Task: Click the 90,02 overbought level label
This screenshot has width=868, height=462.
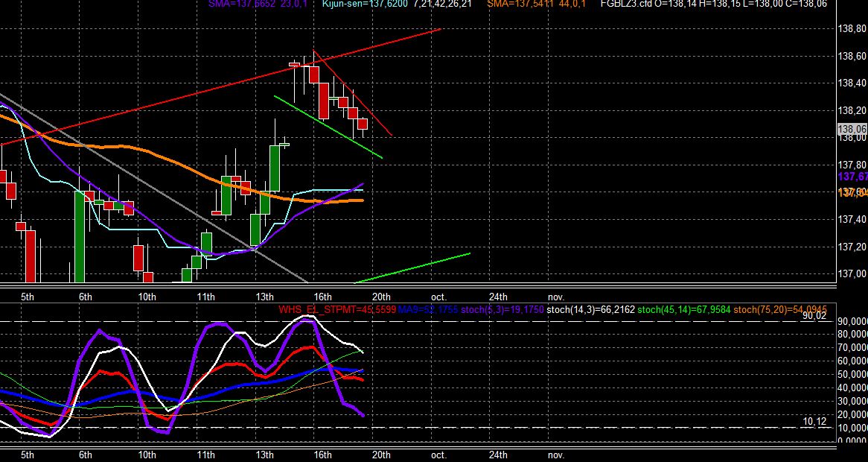Action: click(x=814, y=316)
